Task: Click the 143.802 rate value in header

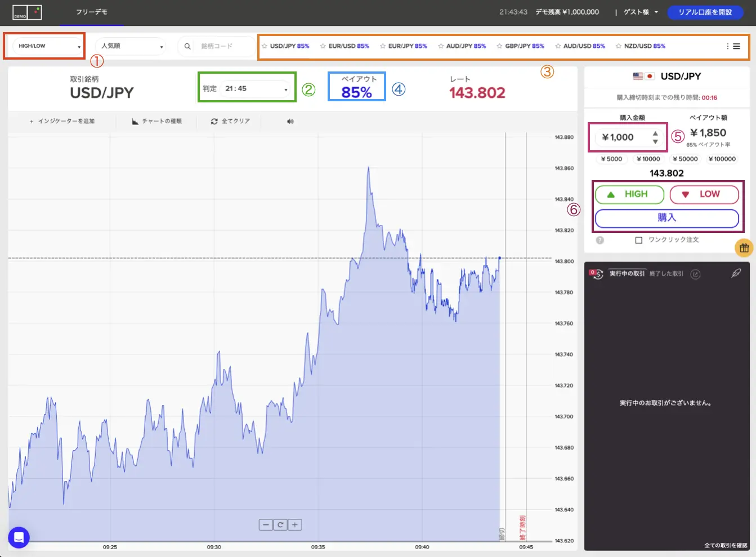Action: [477, 93]
